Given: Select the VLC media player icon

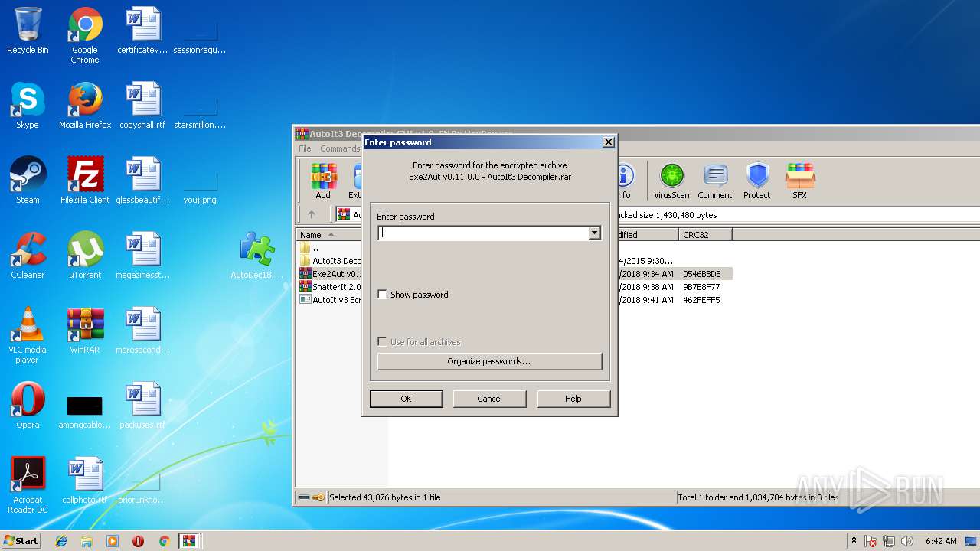Looking at the screenshot, I should (28, 335).
